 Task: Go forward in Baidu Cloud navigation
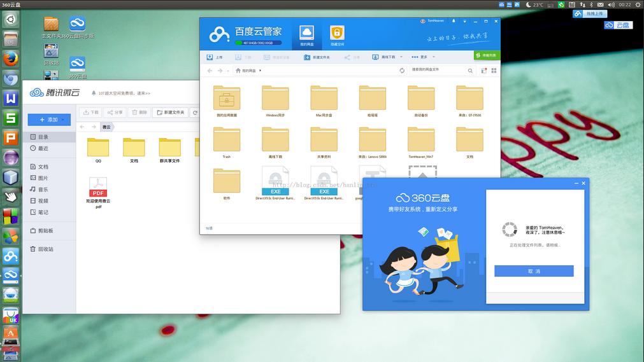220,71
